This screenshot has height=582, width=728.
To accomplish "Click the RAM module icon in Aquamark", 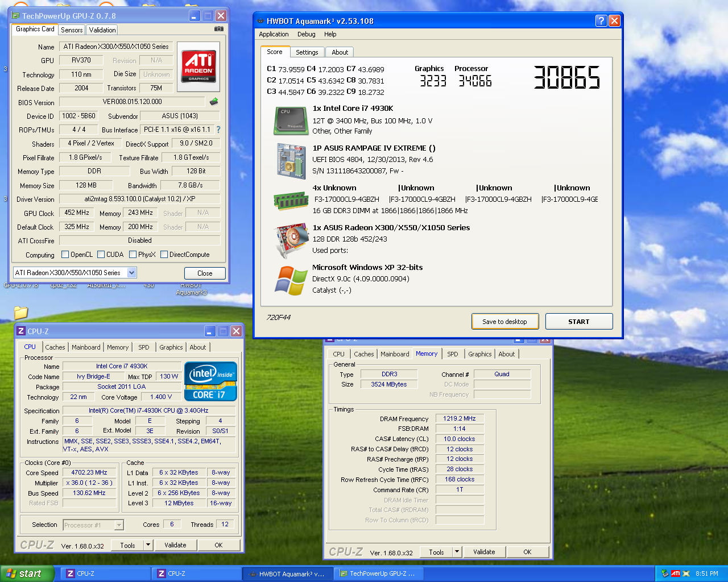I will (291, 201).
